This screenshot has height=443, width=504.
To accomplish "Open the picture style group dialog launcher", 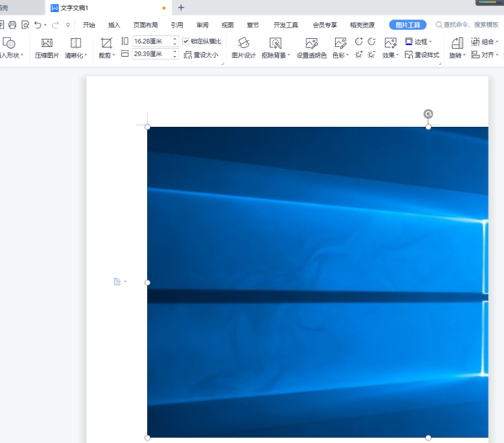I will (x=440, y=63).
